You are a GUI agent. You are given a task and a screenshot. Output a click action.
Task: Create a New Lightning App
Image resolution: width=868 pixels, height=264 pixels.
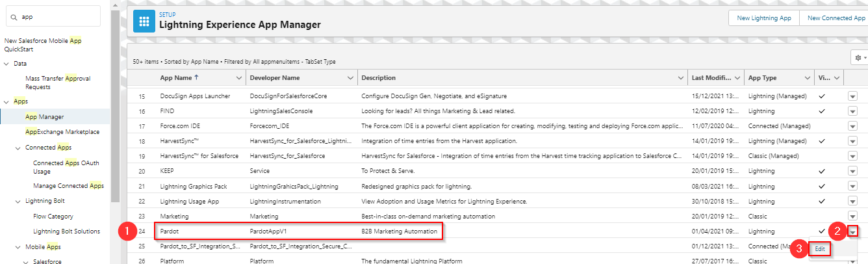(x=764, y=18)
